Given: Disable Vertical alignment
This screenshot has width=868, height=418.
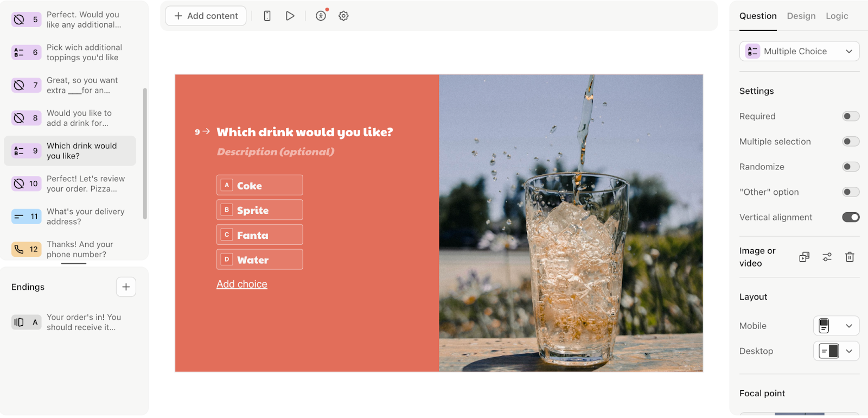Looking at the screenshot, I should (851, 217).
